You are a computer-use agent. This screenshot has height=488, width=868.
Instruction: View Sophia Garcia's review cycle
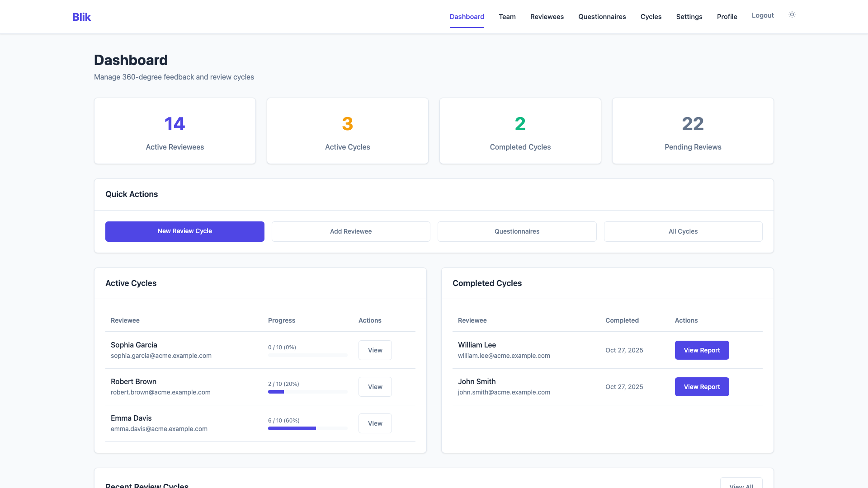pos(375,350)
